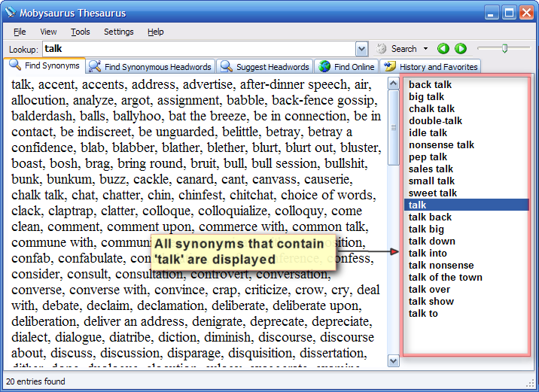Click the Search button
This screenshot has height=392, width=539.
pos(396,49)
